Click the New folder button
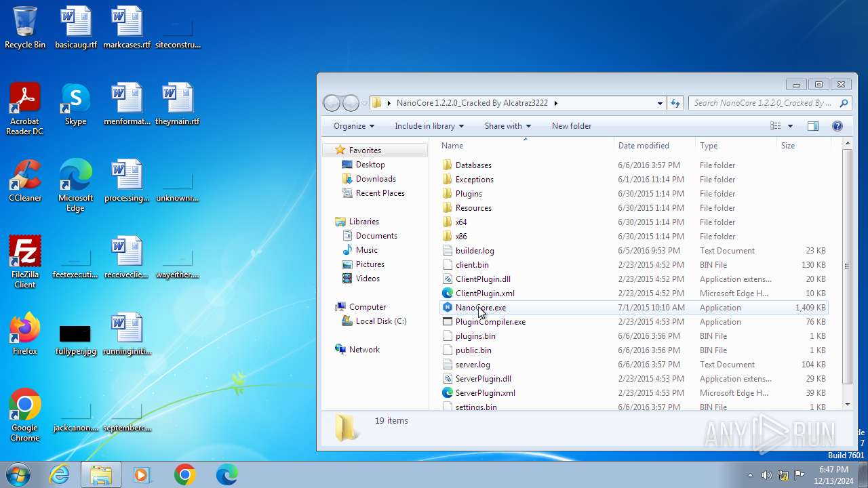 (x=572, y=126)
